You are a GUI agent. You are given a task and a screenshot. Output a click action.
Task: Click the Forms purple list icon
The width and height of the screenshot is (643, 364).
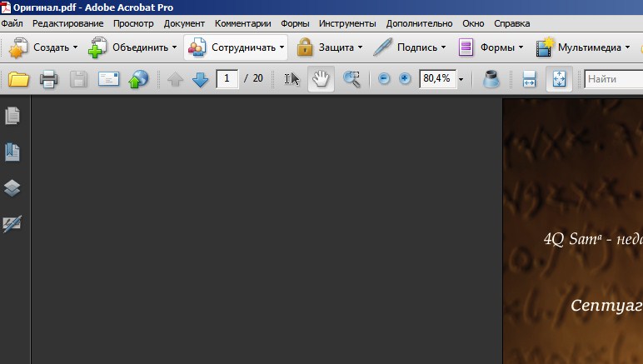pyautogui.click(x=466, y=47)
